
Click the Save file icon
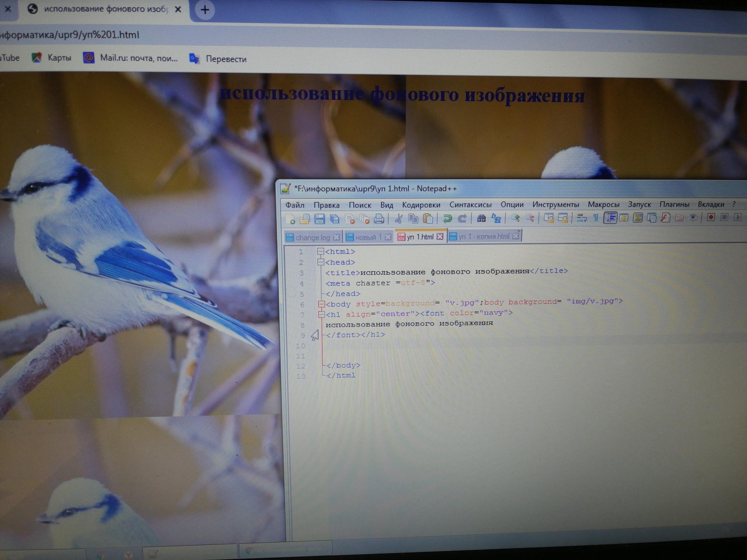click(x=319, y=219)
